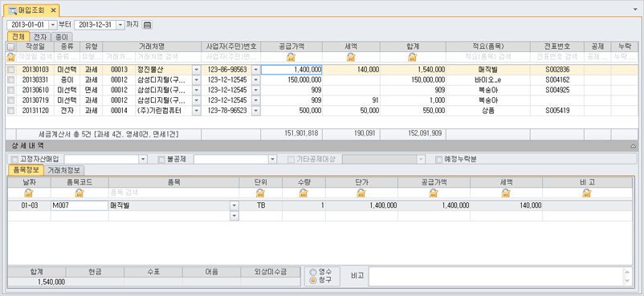644x296 pixels.
Task: Close the 매입조회 tab
Action: tap(53, 10)
